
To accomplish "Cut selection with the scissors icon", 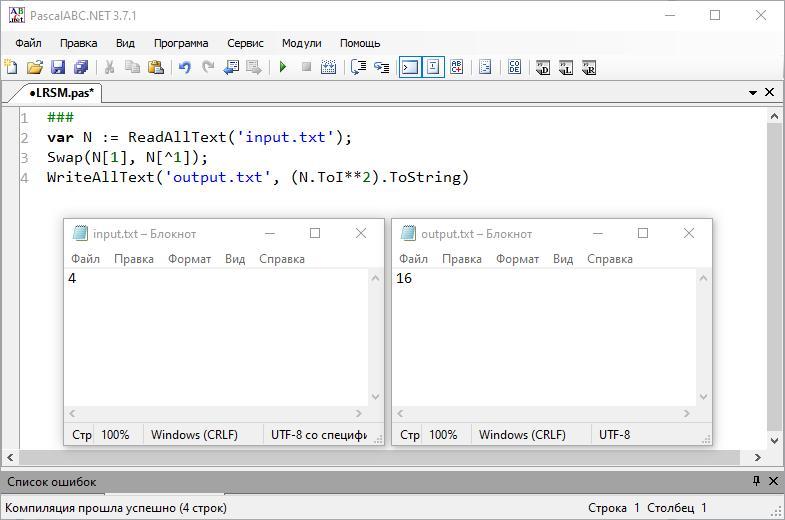I will 109,67.
